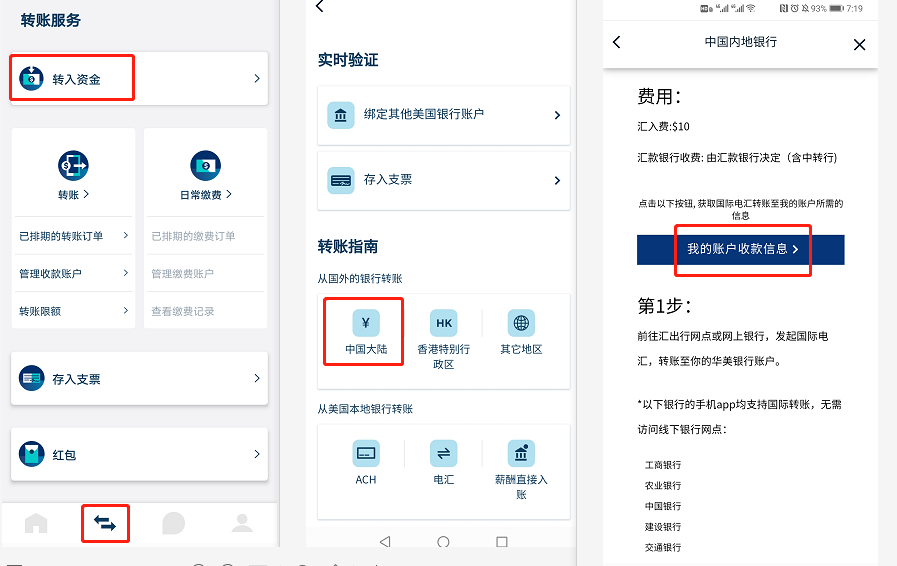Click the 转入资金 deposit icon
Screen dimensions: 897x566
(x=31, y=78)
